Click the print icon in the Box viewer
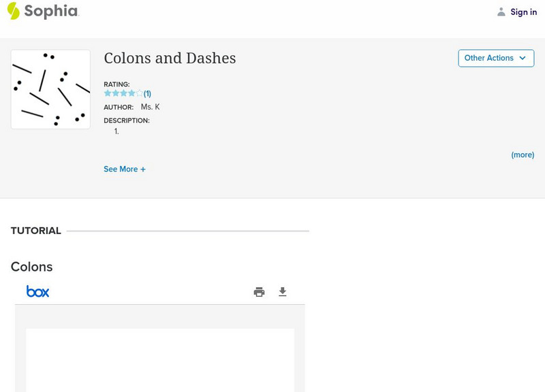 click(259, 291)
